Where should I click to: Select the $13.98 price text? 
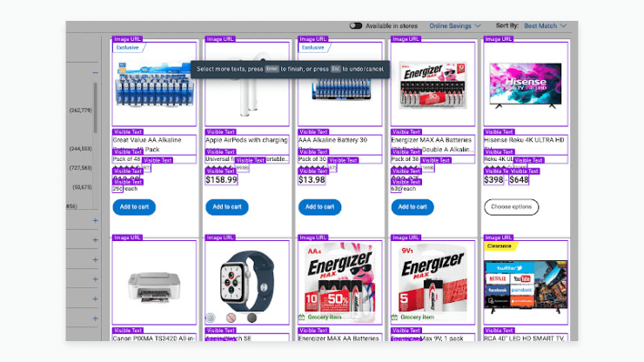point(312,180)
